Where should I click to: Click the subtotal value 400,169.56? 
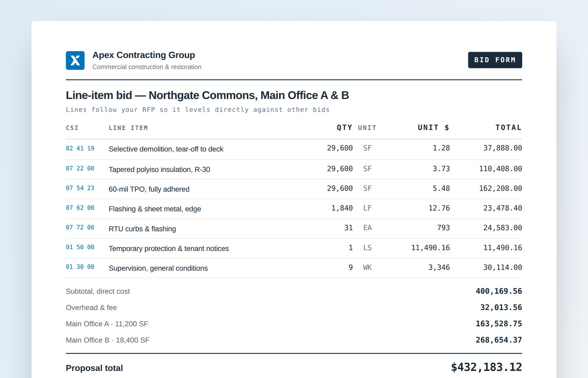pyautogui.click(x=499, y=291)
